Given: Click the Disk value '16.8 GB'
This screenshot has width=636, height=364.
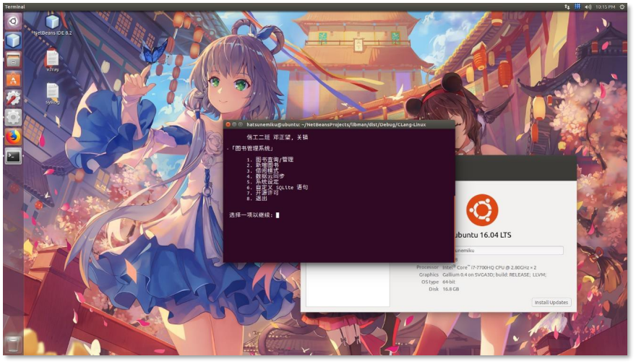Looking at the screenshot, I should 451,289.
